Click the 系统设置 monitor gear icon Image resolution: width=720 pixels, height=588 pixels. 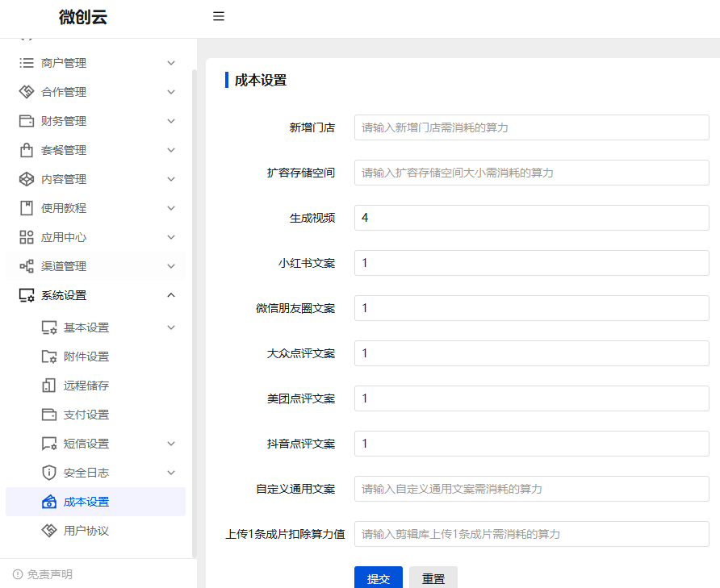pos(27,295)
